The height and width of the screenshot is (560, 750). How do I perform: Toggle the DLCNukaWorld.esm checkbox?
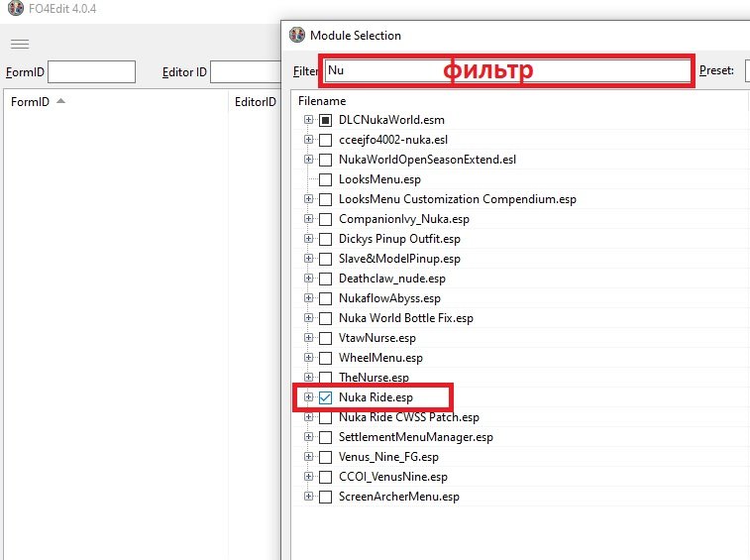pyautogui.click(x=325, y=120)
